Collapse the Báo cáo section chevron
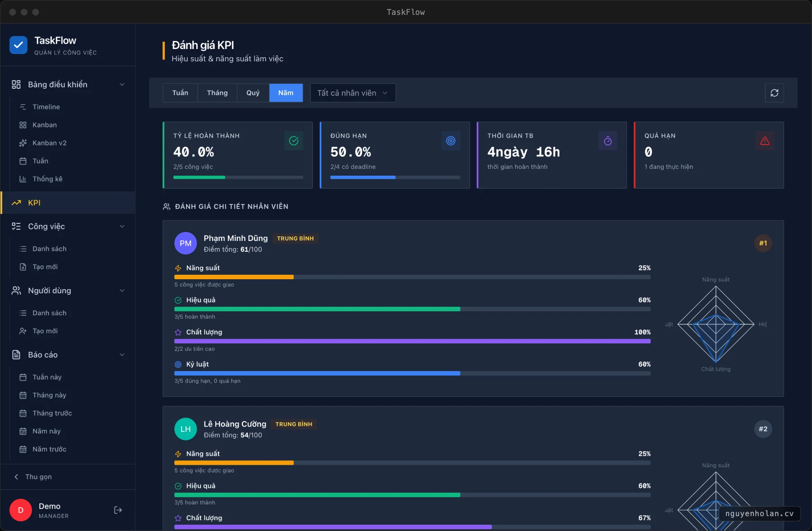 122,354
